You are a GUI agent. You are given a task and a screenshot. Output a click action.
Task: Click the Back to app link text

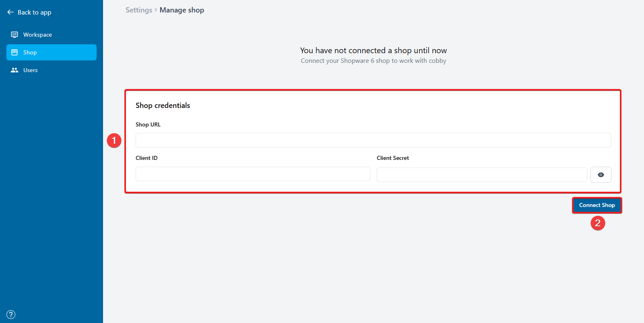coord(34,12)
